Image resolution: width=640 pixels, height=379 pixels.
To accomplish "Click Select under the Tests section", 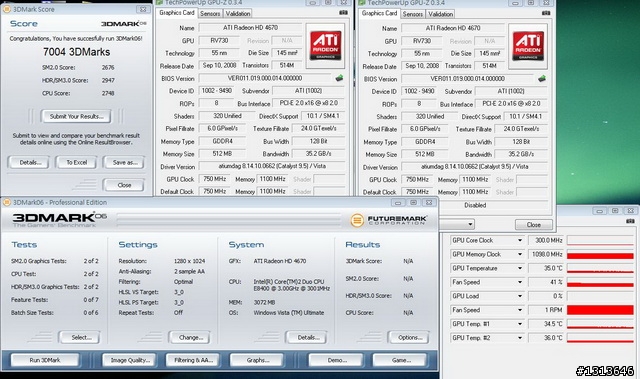I will point(80,337).
